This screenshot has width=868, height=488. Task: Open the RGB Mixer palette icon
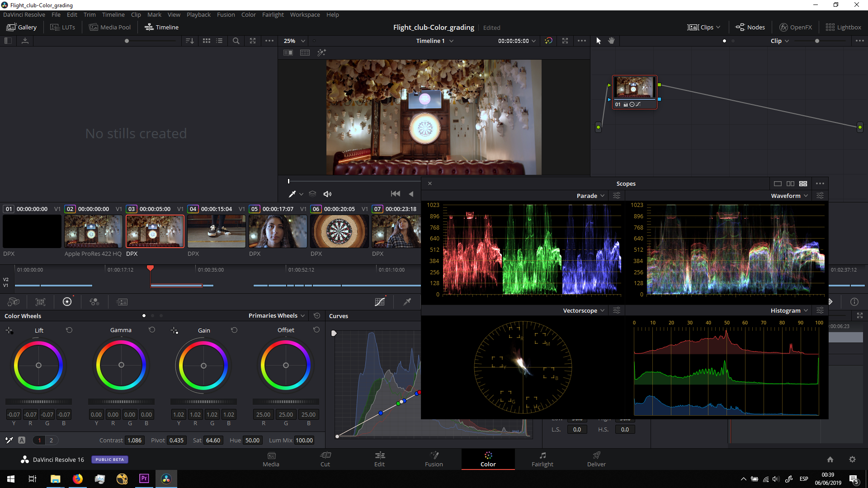[94, 302]
